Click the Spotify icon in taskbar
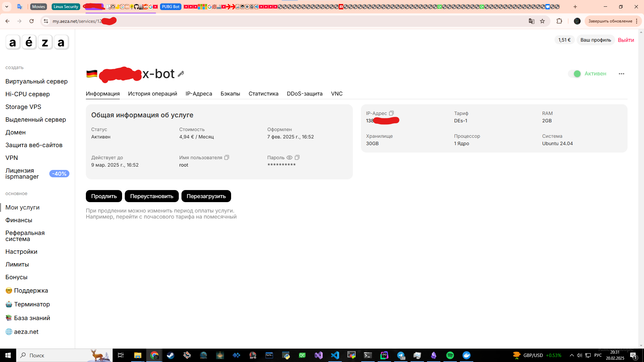Screen dimensions: 644x362 450,355
